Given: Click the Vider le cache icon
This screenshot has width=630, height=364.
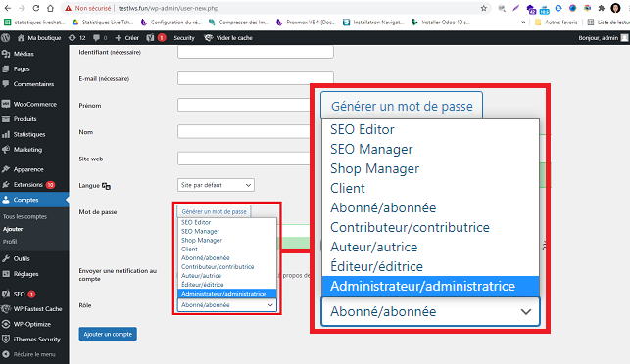Looking at the screenshot, I should [x=209, y=38].
